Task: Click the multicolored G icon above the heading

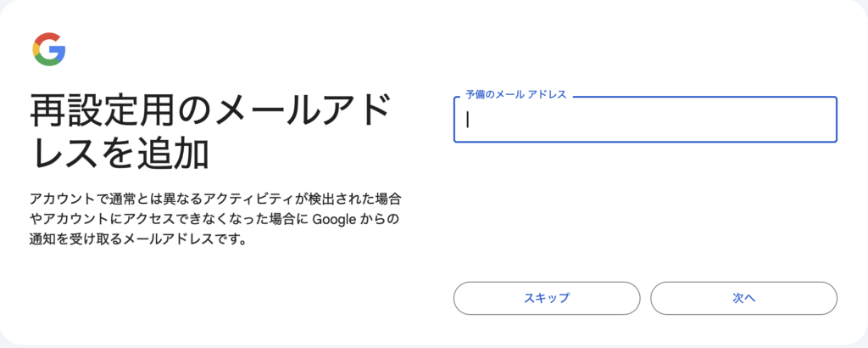Action: pos(49,50)
